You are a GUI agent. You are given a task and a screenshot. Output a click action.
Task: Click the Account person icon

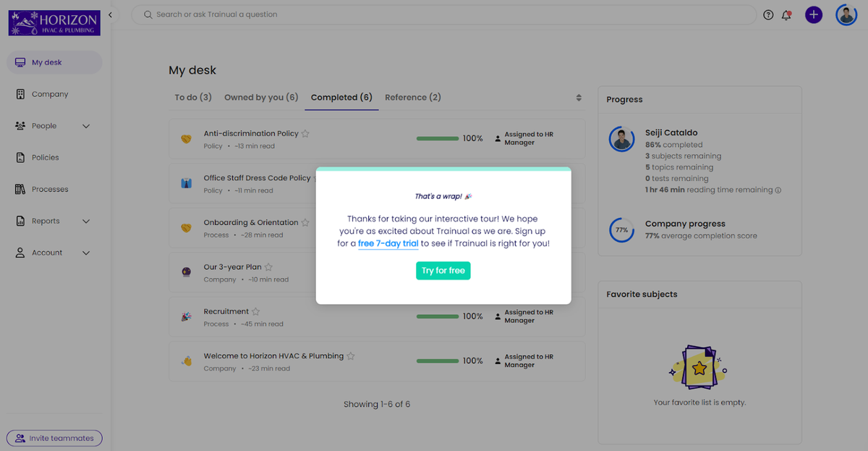tap(20, 253)
